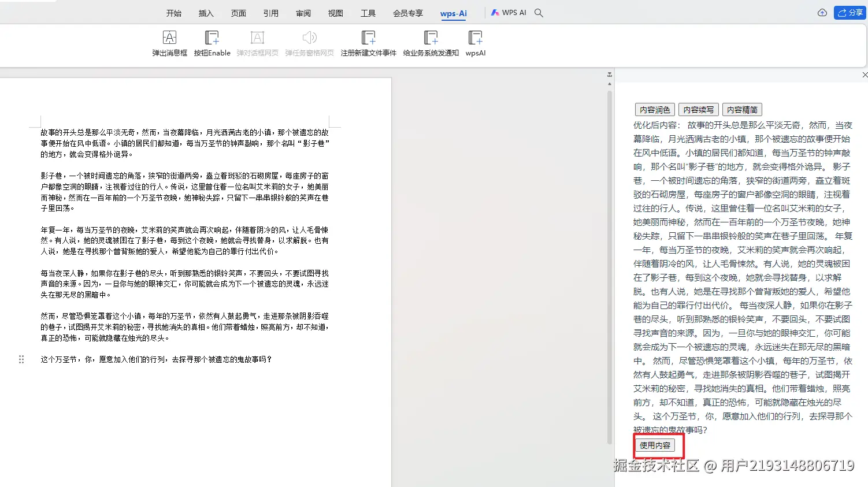Switch to the 页面 tab
The height and width of the screenshot is (487, 868).
point(239,13)
